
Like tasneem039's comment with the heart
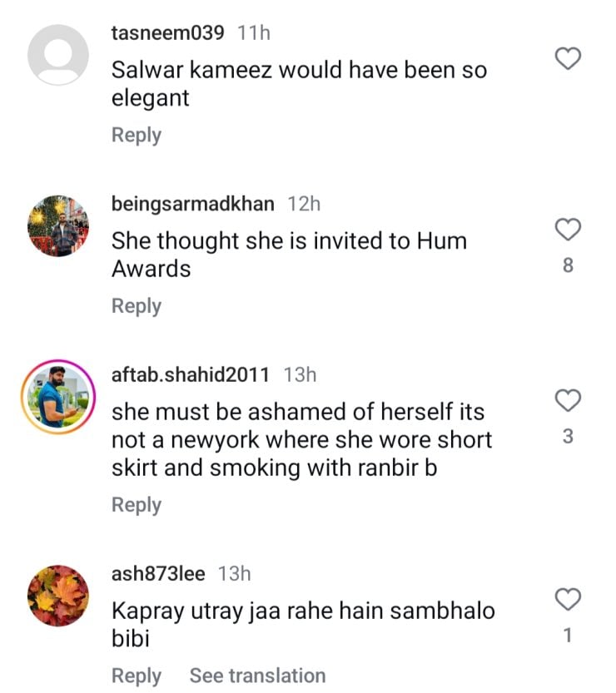click(568, 59)
